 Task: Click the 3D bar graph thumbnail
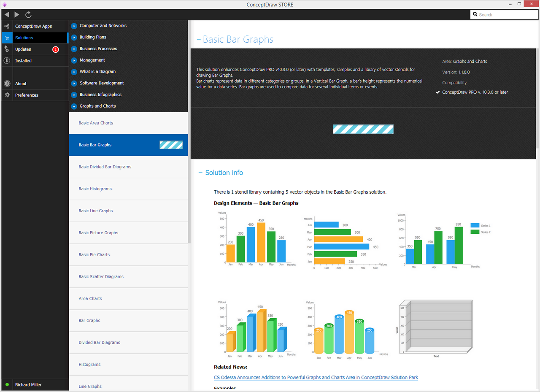(257, 329)
